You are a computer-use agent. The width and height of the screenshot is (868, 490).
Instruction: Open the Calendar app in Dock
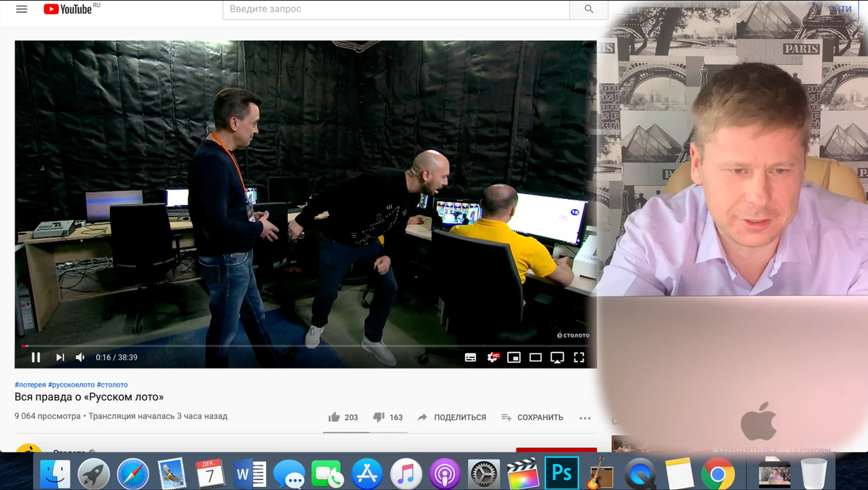(x=210, y=474)
